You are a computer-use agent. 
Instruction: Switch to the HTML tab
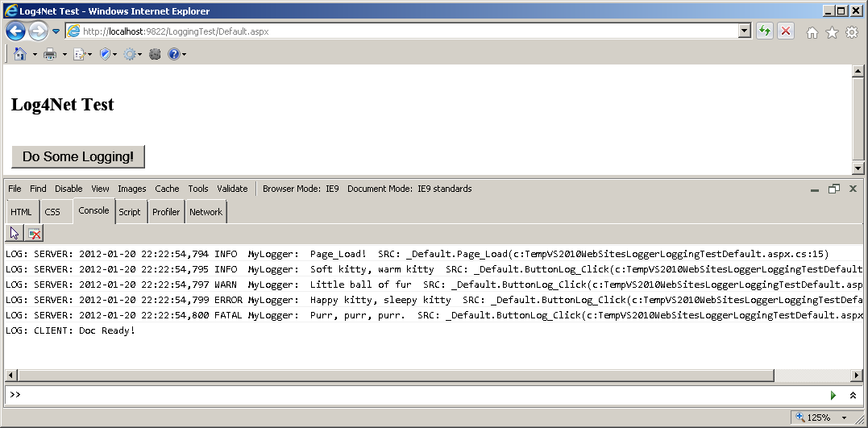(x=21, y=212)
